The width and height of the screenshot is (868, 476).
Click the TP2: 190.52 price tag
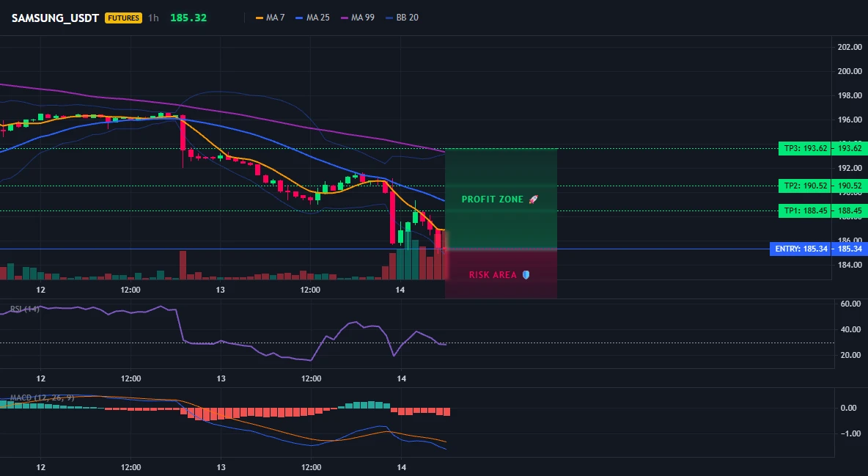click(x=805, y=186)
